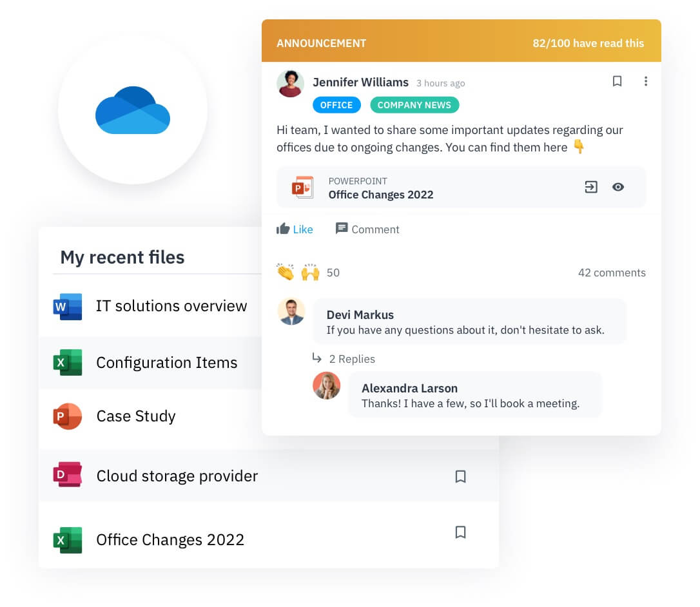The image size is (700, 607).
Task: Select the COMPANY NEWS tag
Action: (x=414, y=105)
